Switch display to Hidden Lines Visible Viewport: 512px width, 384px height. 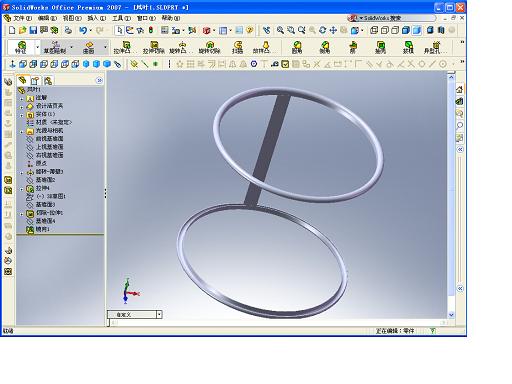pyautogui.click(x=385, y=30)
